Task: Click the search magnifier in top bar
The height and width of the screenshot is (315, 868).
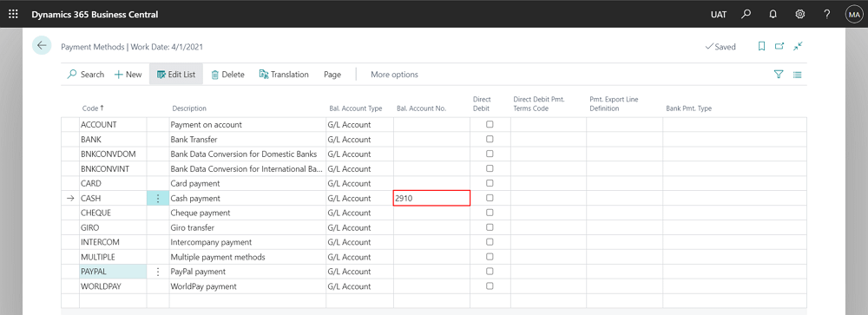Action: pos(746,14)
